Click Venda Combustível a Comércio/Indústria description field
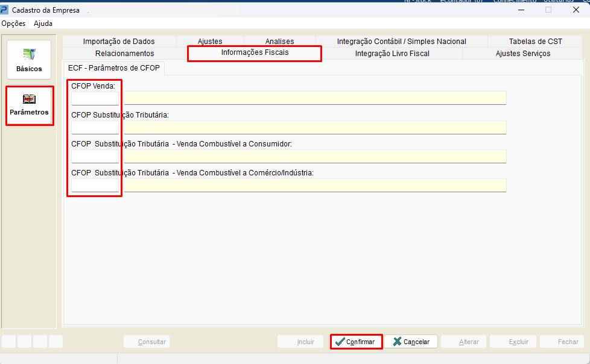This screenshot has height=364, width=590. point(315,185)
